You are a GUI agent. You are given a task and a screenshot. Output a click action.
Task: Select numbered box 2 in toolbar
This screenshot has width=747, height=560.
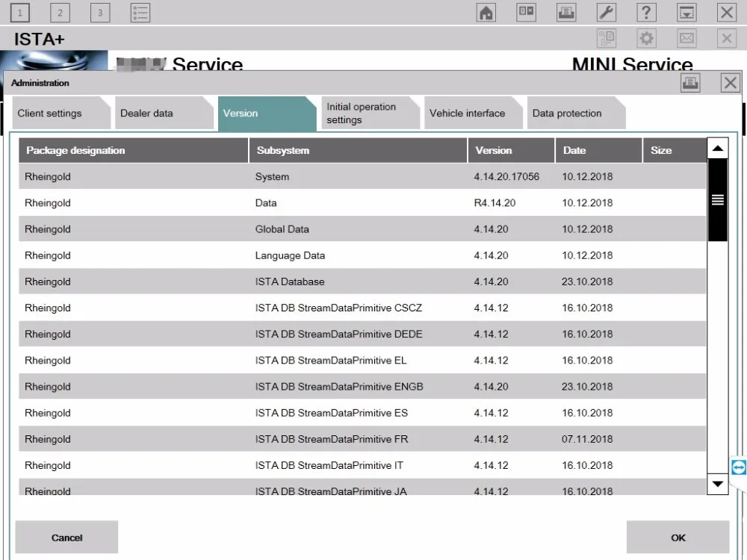(x=60, y=13)
